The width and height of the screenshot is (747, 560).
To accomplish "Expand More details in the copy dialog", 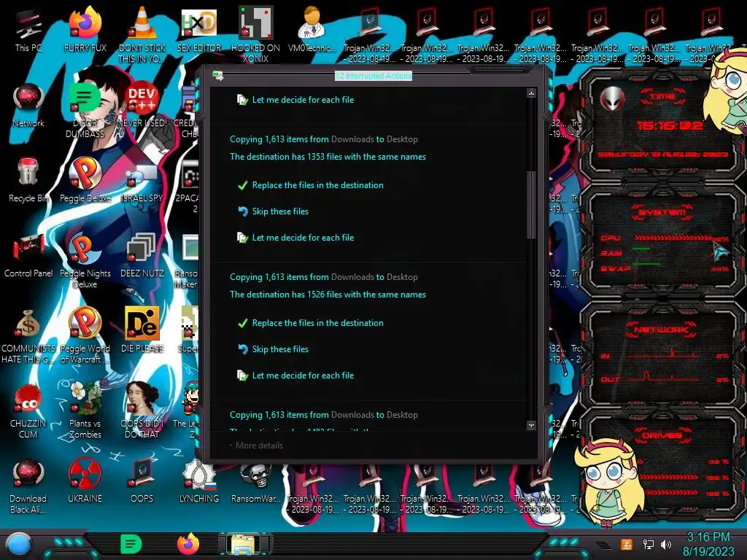I will coord(257,446).
